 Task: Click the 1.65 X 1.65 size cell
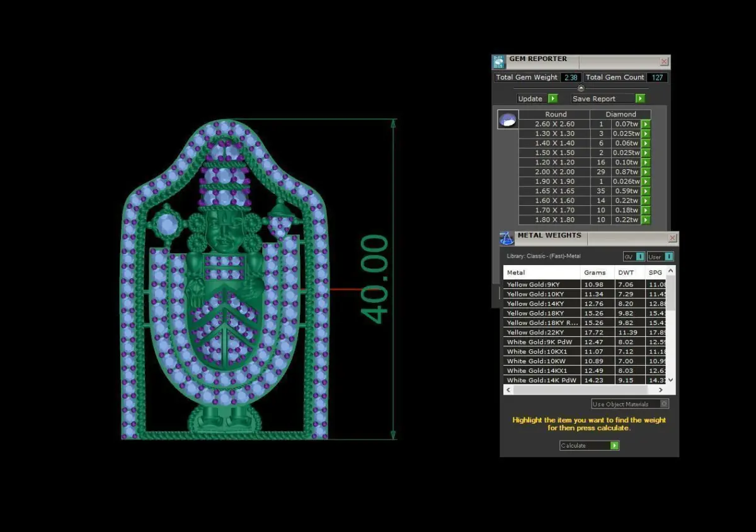554,191
